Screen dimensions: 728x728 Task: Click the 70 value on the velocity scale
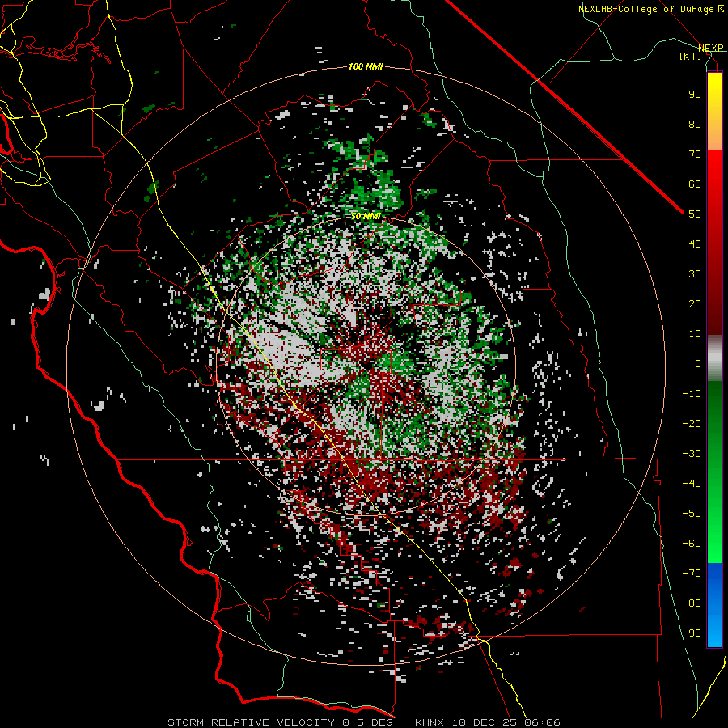pos(695,154)
